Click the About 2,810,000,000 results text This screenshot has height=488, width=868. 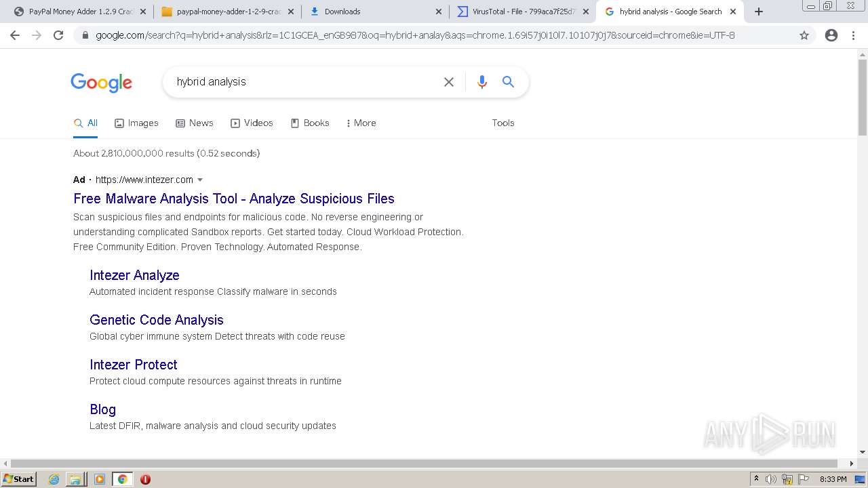(x=167, y=153)
